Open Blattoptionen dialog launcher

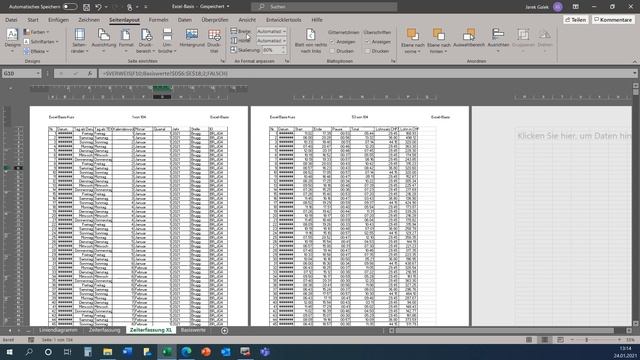click(393, 61)
